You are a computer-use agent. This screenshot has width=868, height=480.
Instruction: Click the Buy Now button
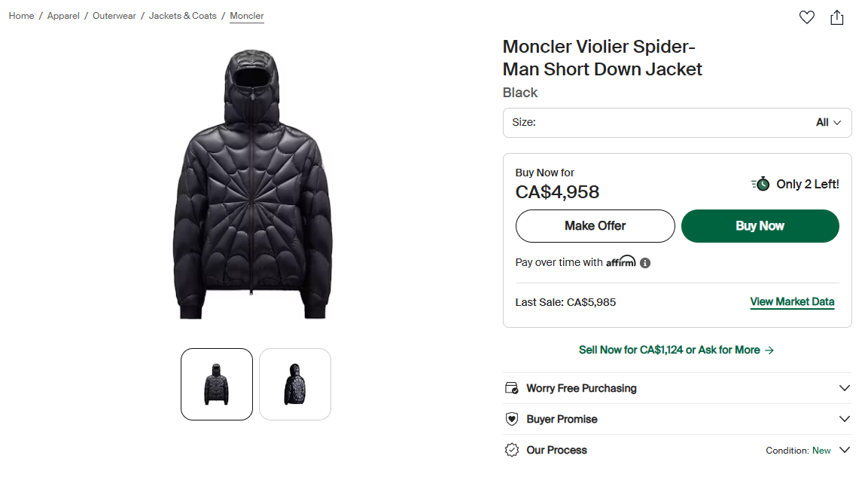[x=760, y=225]
